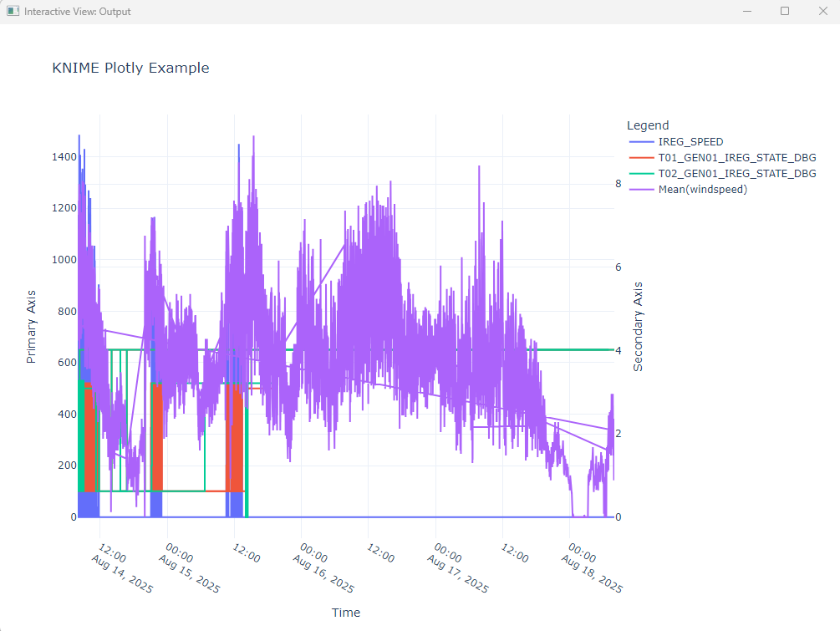Click the red T01_GEN01 legend line swatch
The height and width of the screenshot is (631, 840).
pyautogui.click(x=640, y=158)
